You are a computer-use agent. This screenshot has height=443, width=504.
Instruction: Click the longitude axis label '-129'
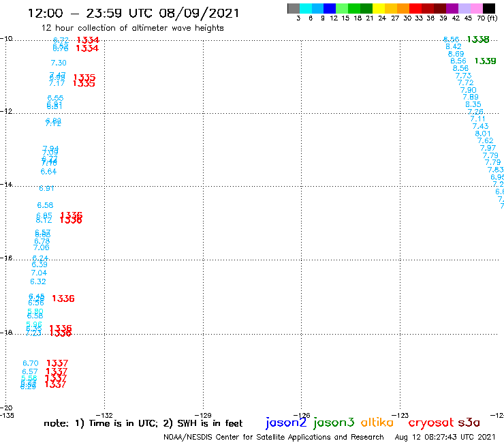203,415
